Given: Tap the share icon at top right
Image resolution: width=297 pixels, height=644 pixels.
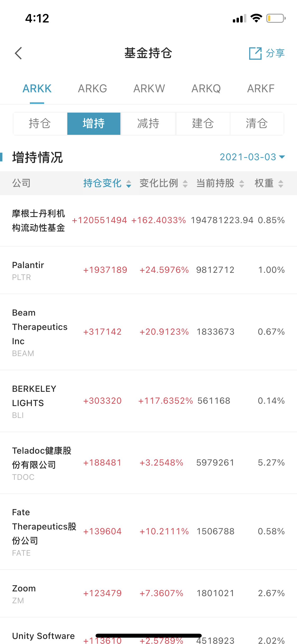Looking at the screenshot, I should pyautogui.click(x=255, y=53).
